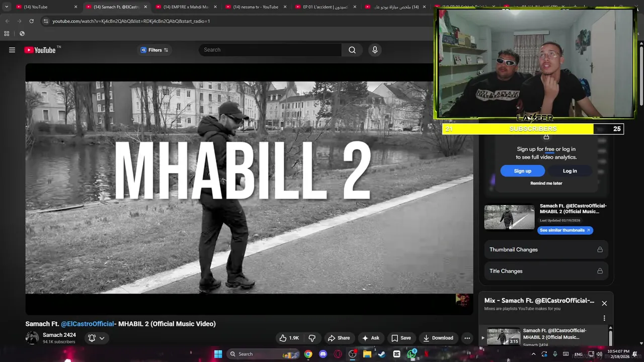Image resolution: width=644 pixels, height=362 pixels.
Task: Open Samach 2424 channel avatar
Action: (32, 338)
